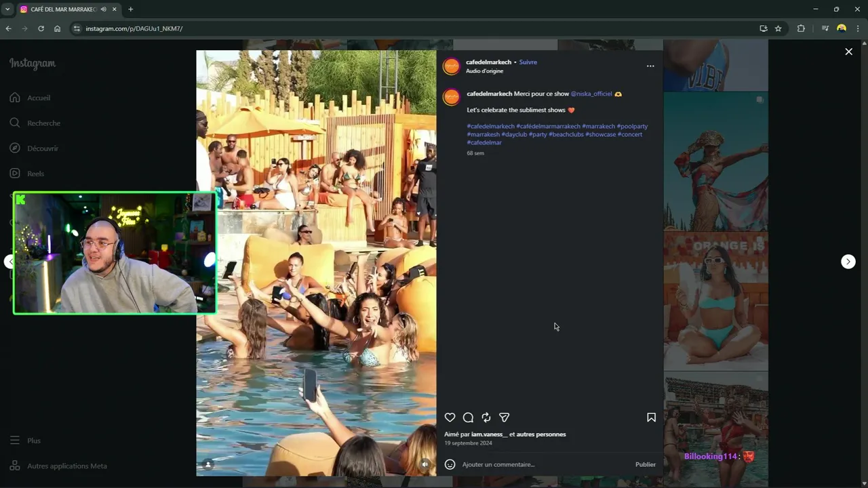This screenshot has width=868, height=488.
Task: Open the media control icon in toolbar
Action: click(x=825, y=28)
